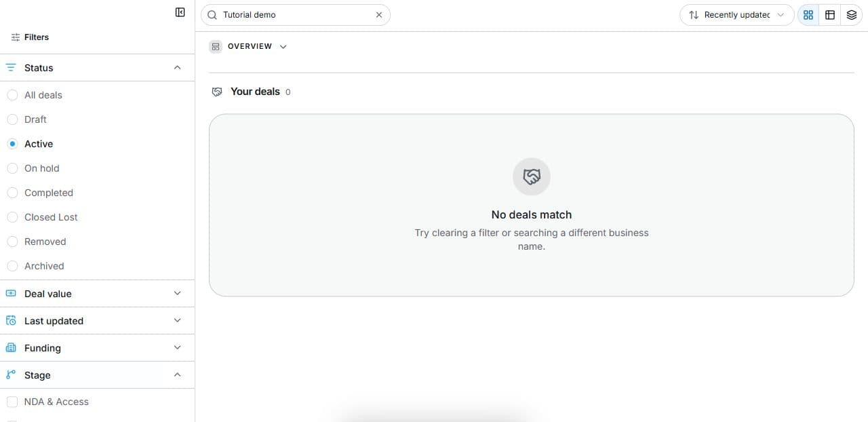Viewport: 868px width, 422px height.
Task: Choose the Completed status radio
Action: 12,193
